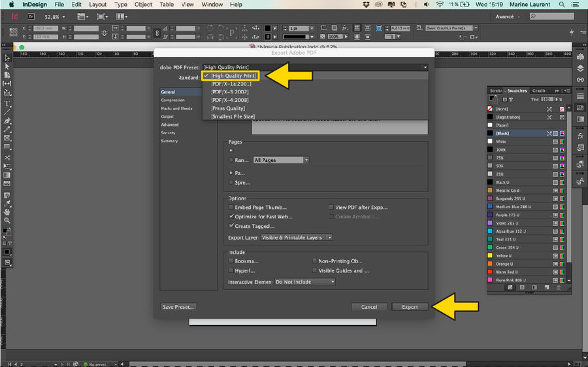Select the Selection tool arrow
This screenshot has width=588, height=367.
[7, 58]
